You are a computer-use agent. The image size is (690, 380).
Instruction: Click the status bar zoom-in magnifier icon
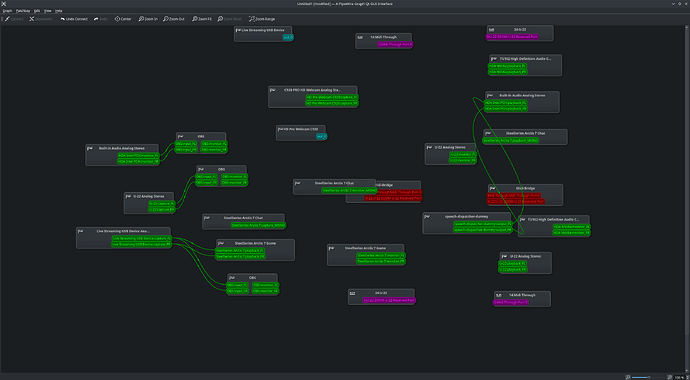[x=670, y=377]
